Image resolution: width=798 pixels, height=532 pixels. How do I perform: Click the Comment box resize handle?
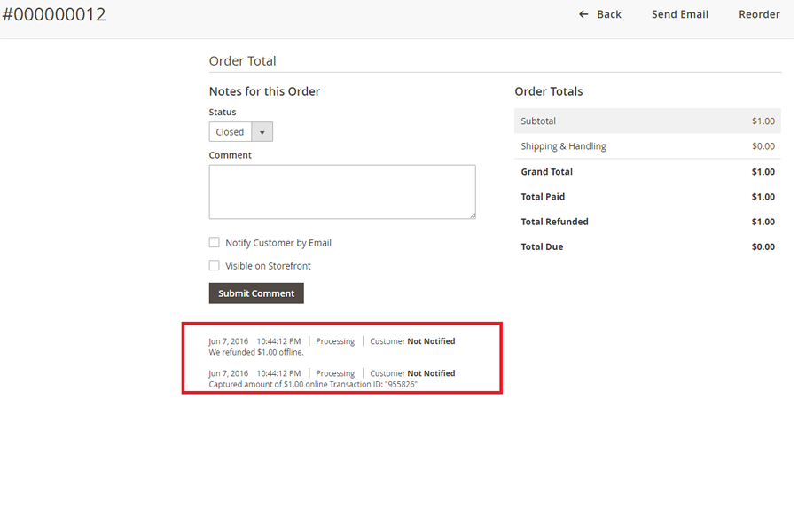pyautogui.click(x=472, y=215)
